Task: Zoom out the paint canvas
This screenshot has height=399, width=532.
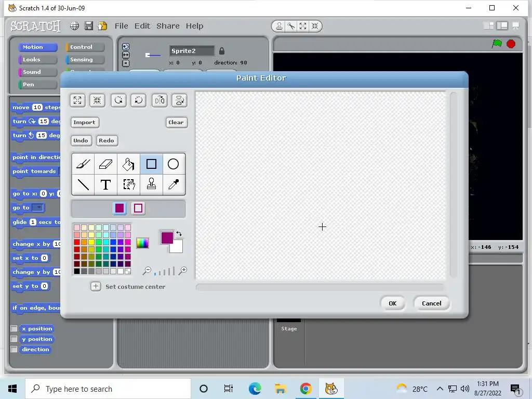Action: point(147,271)
